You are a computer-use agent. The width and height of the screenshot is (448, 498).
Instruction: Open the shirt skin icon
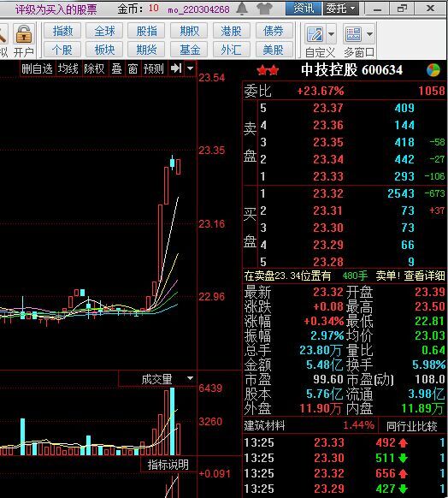tap(265, 9)
